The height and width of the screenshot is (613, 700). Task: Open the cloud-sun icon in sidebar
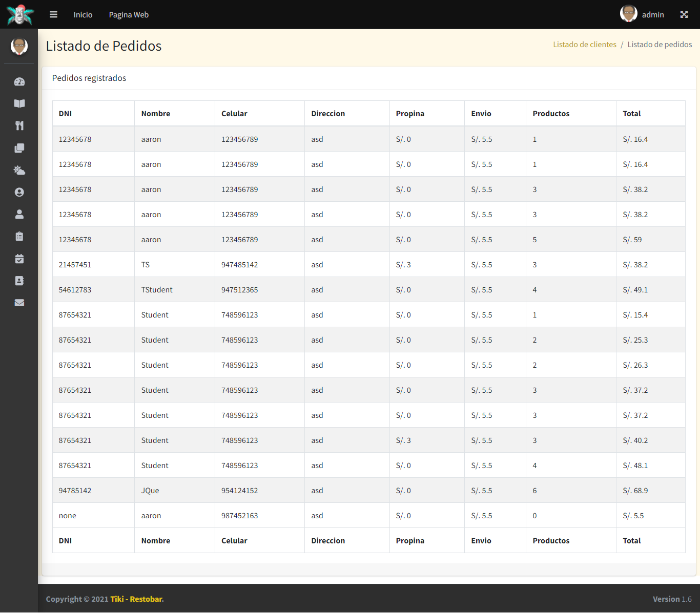[19, 170]
